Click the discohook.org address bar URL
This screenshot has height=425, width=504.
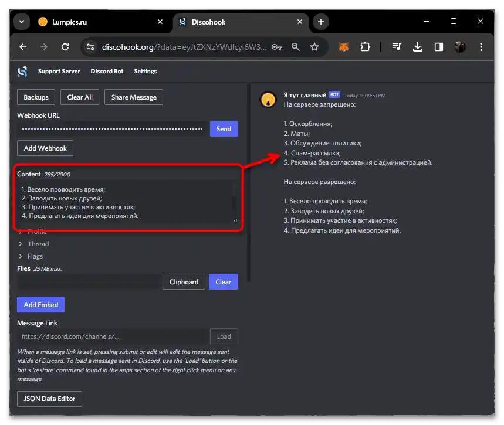tap(184, 47)
